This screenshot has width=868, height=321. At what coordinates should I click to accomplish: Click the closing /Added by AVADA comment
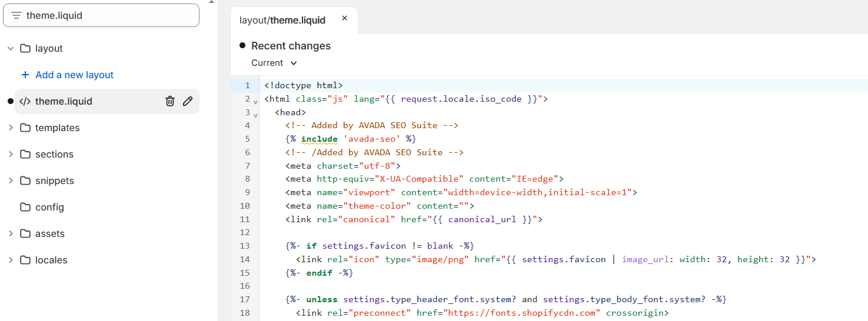pyautogui.click(x=374, y=152)
